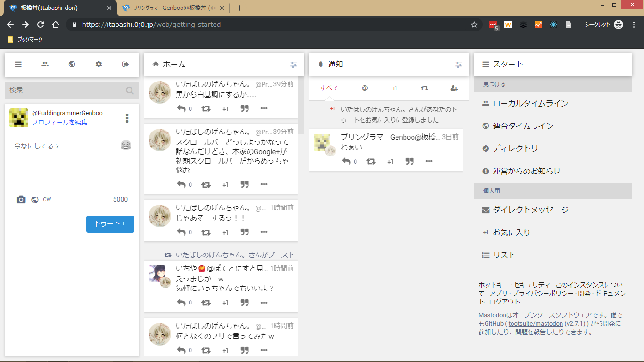This screenshot has width=644, height=362.
Task: Filter notifications by follows icon
Action: (x=454, y=88)
